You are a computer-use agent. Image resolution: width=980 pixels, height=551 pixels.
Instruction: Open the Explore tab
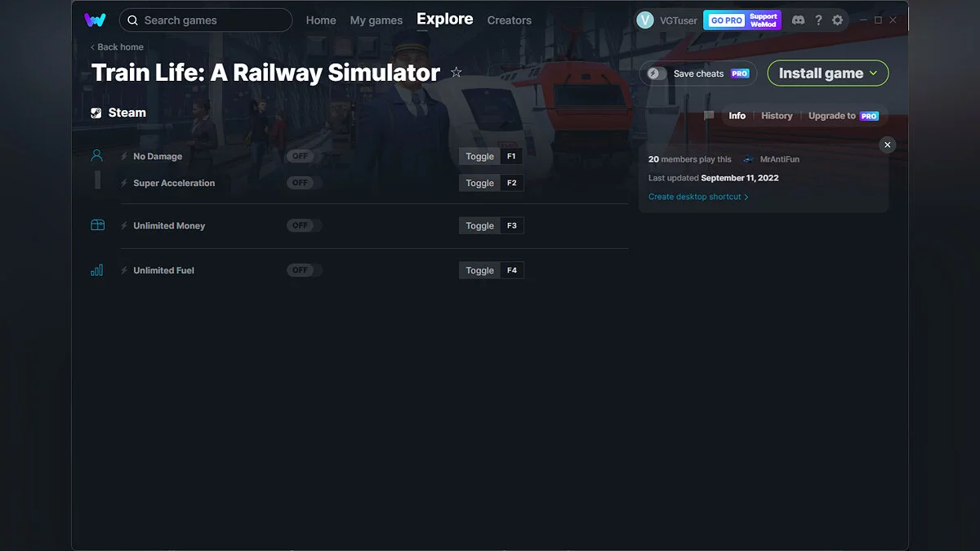445,19
